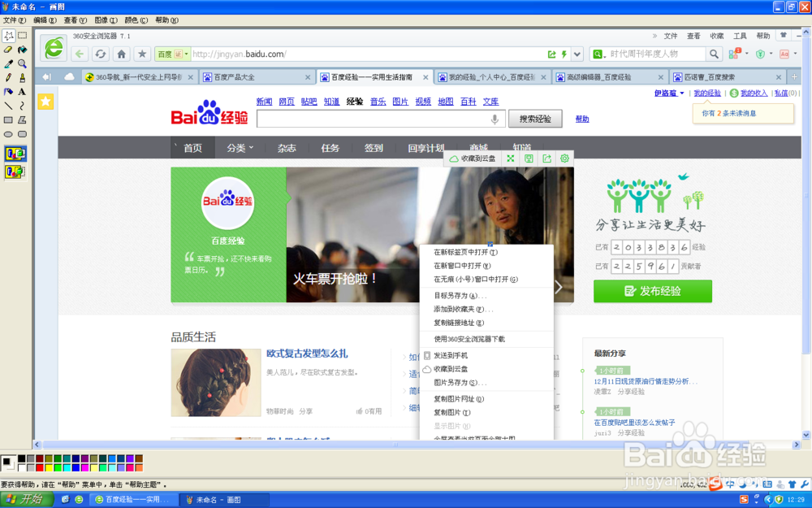Screen dimensions: 812x508
Task: Click the browser back arrow in pasted image
Action: 80,54
